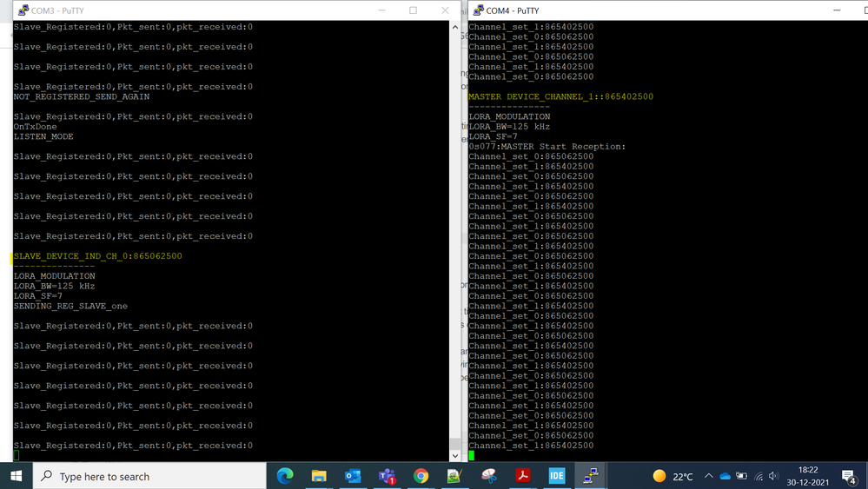
Task: Click the green cursor in COM4 terminal
Action: (472, 455)
